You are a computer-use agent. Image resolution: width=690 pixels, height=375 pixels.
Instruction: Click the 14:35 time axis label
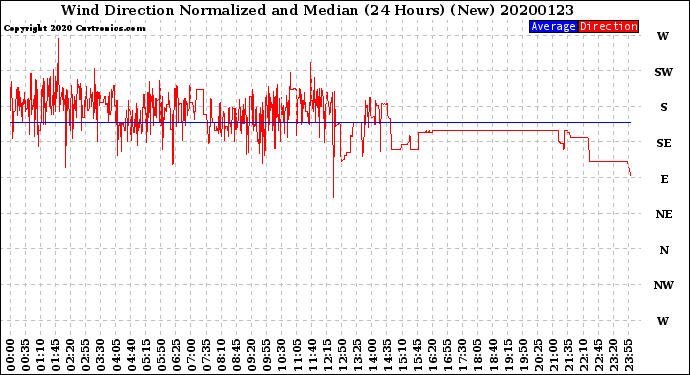[x=387, y=355]
